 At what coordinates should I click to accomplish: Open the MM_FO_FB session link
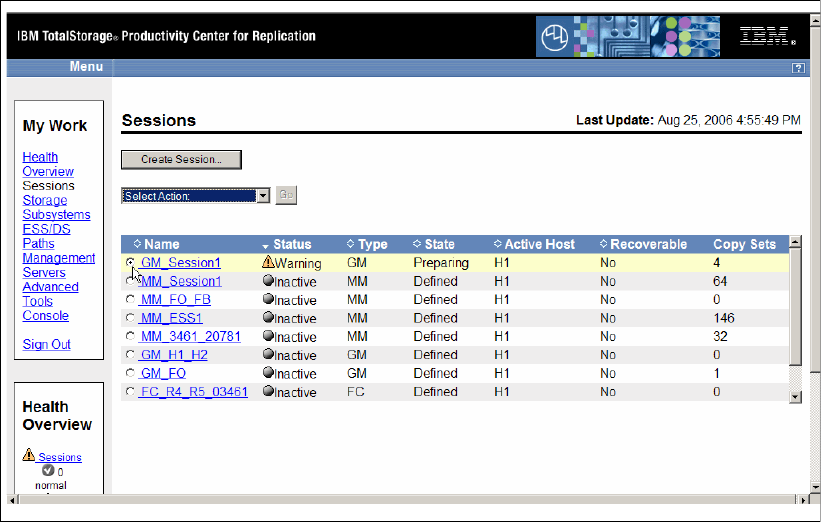[175, 299]
